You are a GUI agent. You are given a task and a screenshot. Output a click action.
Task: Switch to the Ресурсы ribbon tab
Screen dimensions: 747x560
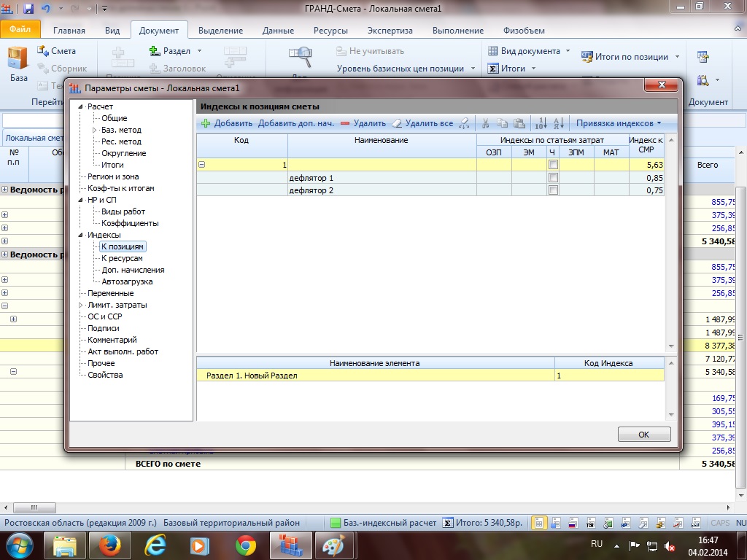point(330,31)
